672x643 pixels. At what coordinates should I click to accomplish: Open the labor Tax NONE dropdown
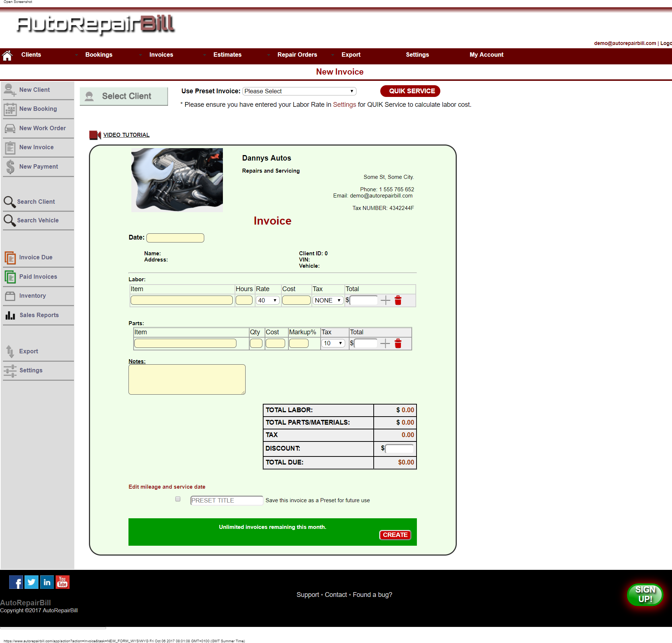click(328, 300)
